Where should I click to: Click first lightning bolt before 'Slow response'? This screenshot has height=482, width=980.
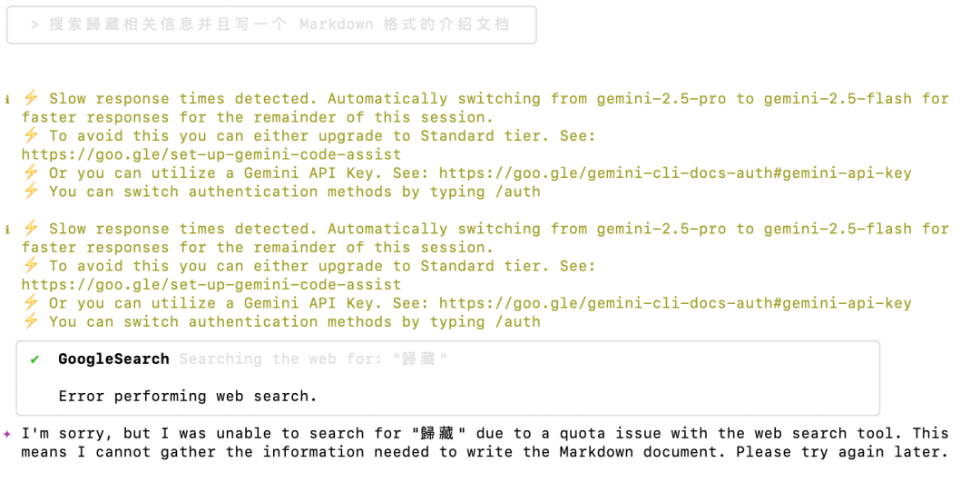pyautogui.click(x=31, y=98)
